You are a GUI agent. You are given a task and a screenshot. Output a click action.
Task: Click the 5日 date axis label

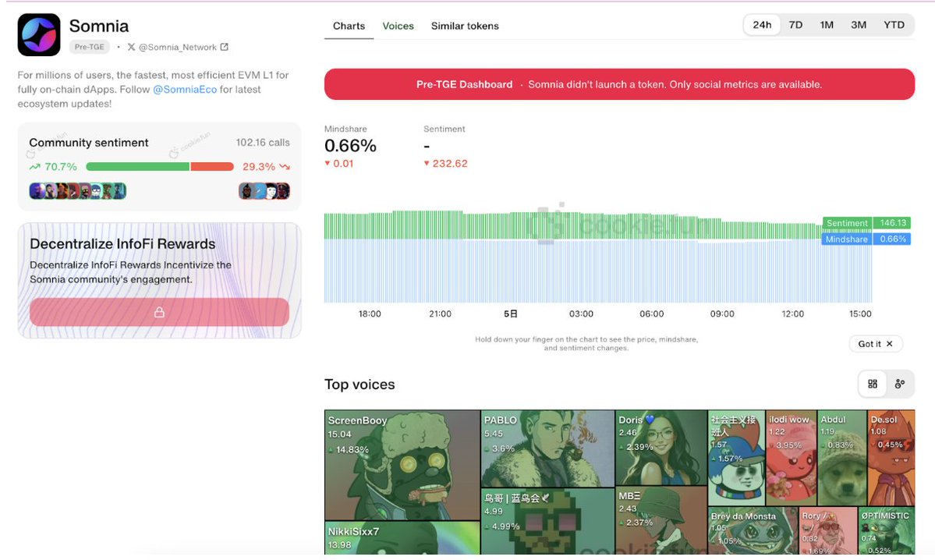511,314
